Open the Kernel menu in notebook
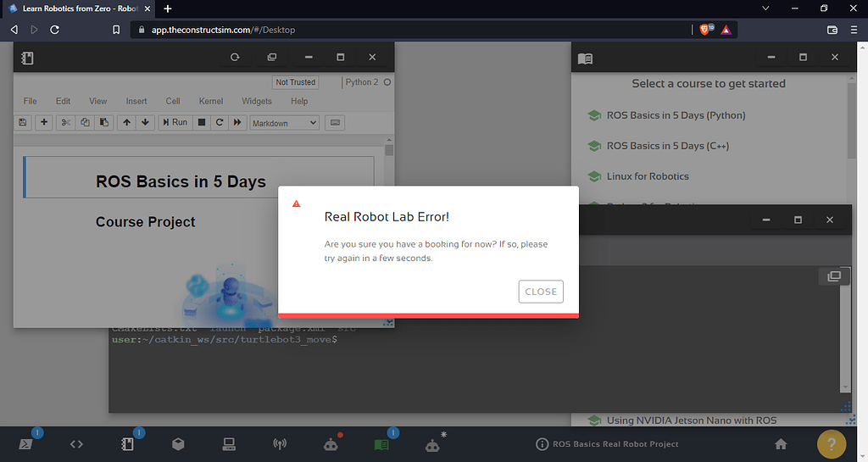Screen dimensions: 868x462 (x=211, y=101)
